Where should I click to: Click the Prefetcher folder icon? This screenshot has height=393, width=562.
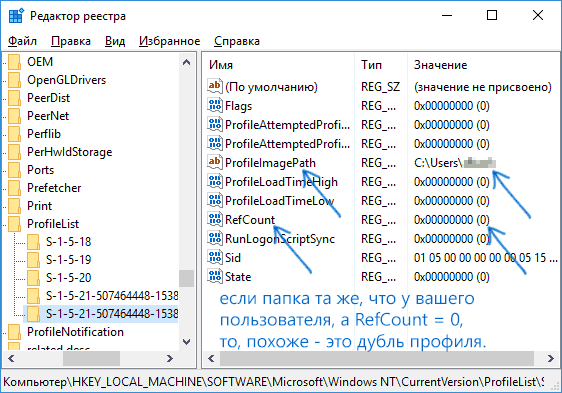(x=15, y=188)
